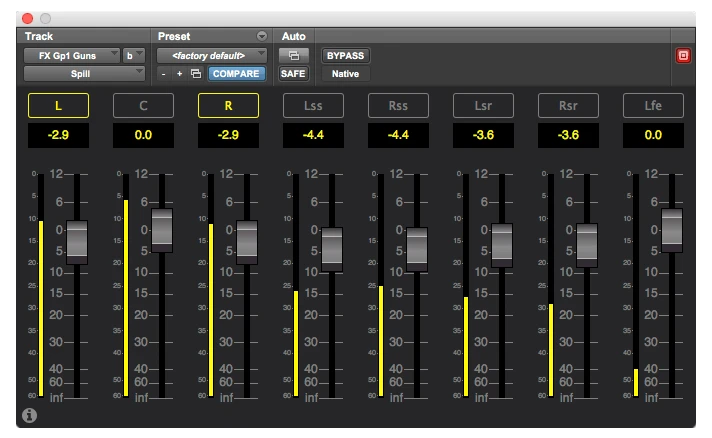Click the Preset section header label

coord(174,36)
